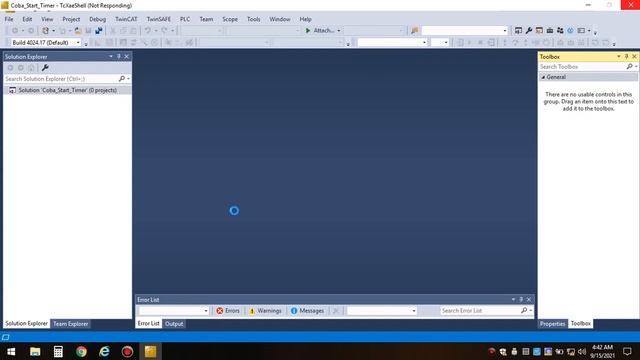This screenshot has width=640, height=360.
Task: Open Internet Explorer from the taskbar
Action: click(x=104, y=351)
